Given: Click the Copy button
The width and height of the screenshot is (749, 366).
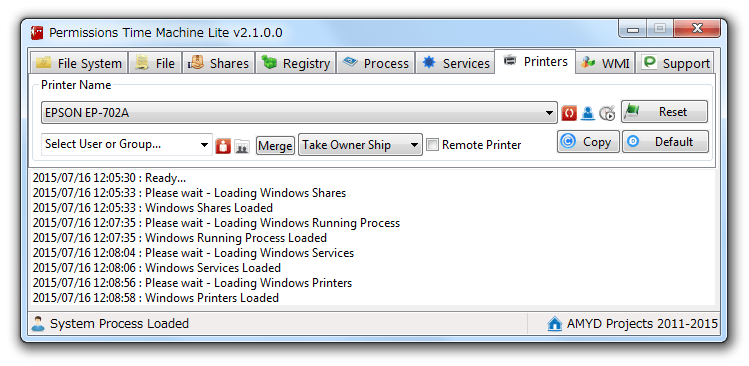Looking at the screenshot, I should pyautogui.click(x=588, y=142).
